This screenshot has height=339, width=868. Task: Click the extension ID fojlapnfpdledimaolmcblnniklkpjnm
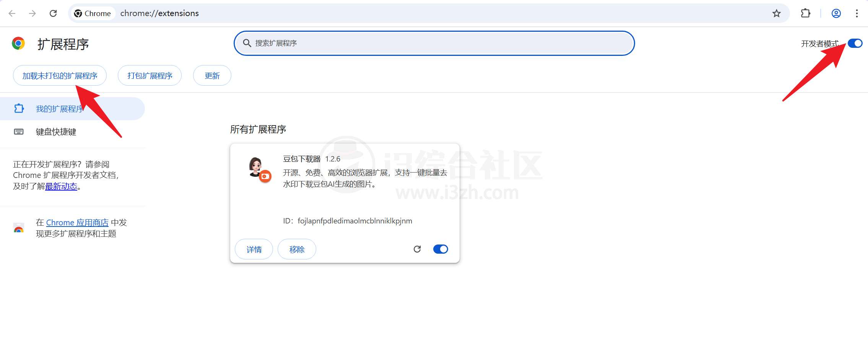click(354, 221)
